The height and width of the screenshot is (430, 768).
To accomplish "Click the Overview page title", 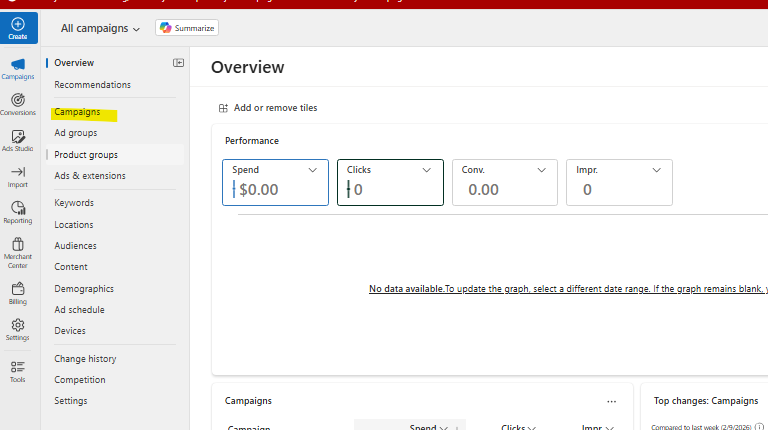I will [x=247, y=67].
